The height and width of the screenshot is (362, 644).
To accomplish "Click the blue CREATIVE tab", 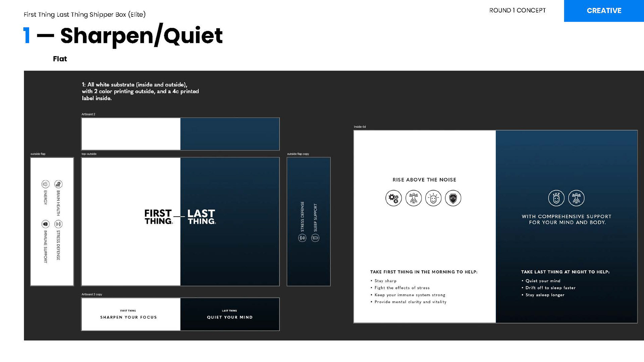I will (604, 11).
